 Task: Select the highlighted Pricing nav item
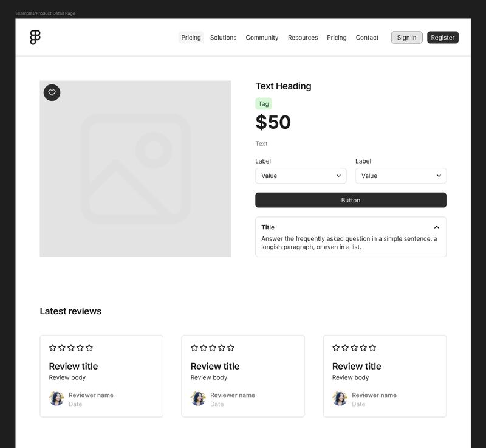pos(191,38)
